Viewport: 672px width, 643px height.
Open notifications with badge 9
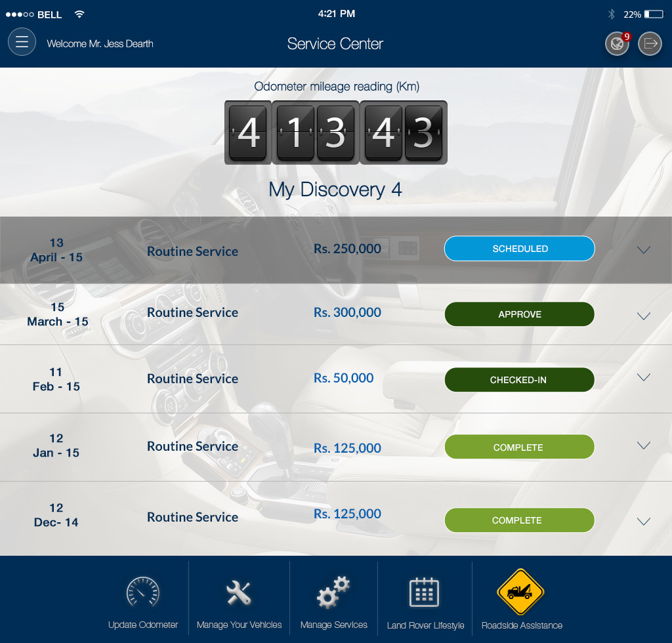pyautogui.click(x=617, y=43)
